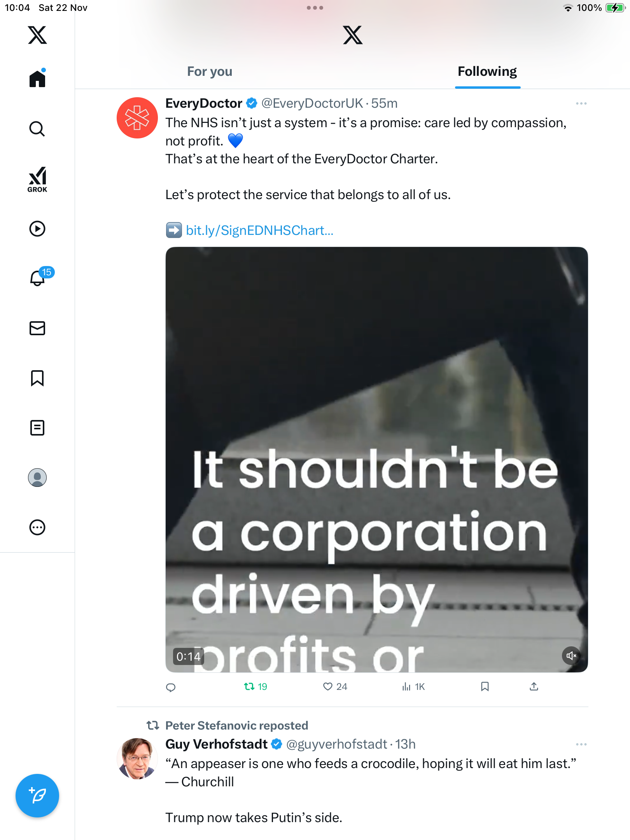Select the Following tab
Image resolution: width=630 pixels, height=840 pixels.
click(487, 72)
